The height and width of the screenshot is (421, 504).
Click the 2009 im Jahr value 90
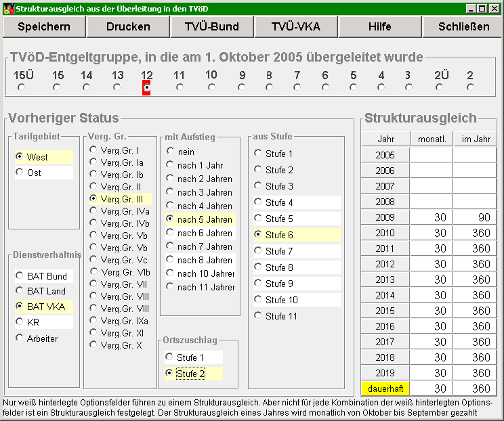tap(475, 217)
